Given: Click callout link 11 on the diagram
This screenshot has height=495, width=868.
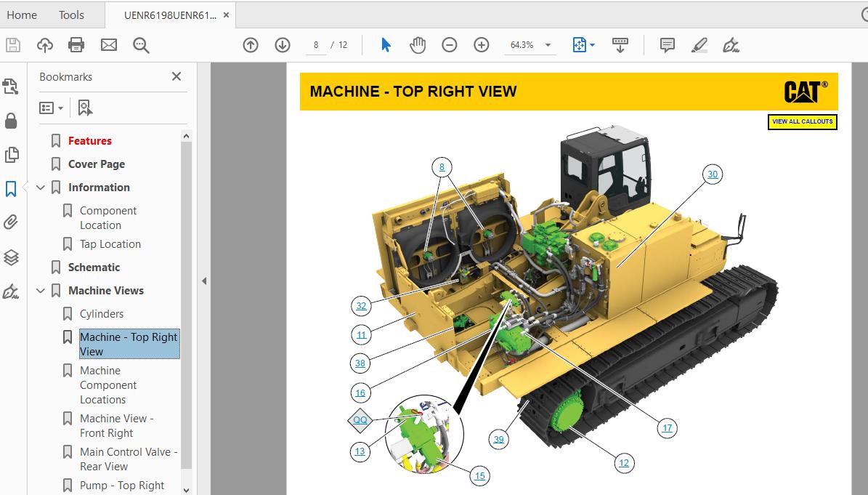Looking at the screenshot, I should 361,335.
